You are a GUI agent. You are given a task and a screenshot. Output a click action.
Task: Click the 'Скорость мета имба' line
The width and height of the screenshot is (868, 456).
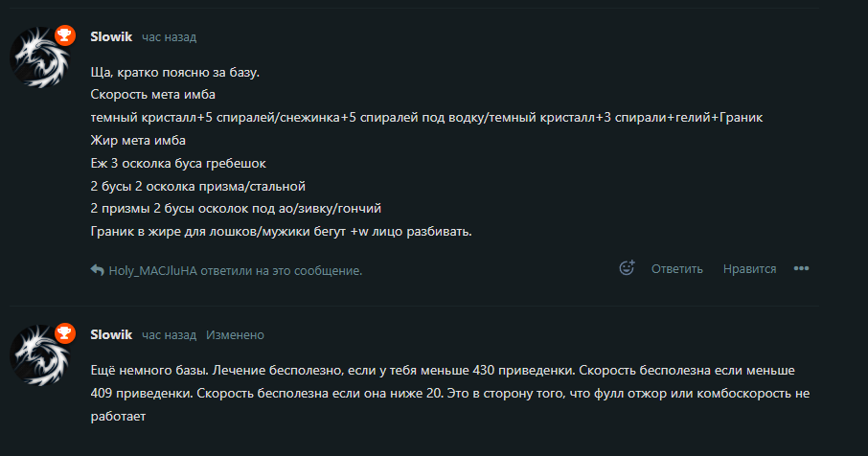(x=152, y=95)
